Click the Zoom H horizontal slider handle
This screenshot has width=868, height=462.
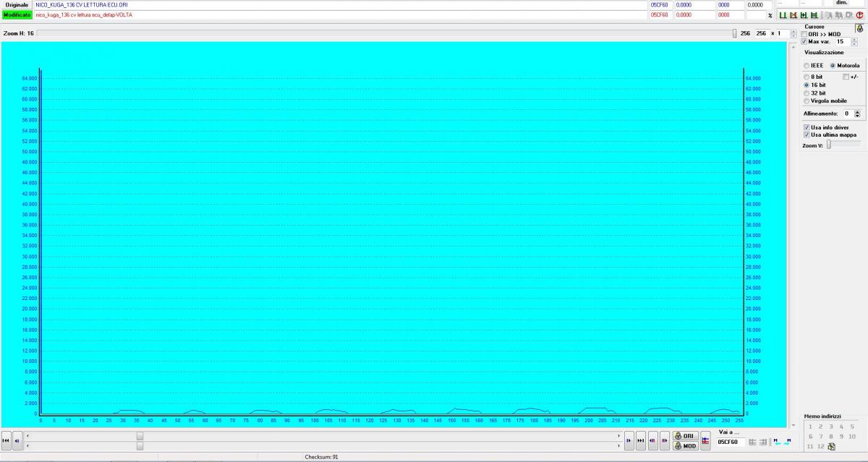pyautogui.click(x=734, y=33)
